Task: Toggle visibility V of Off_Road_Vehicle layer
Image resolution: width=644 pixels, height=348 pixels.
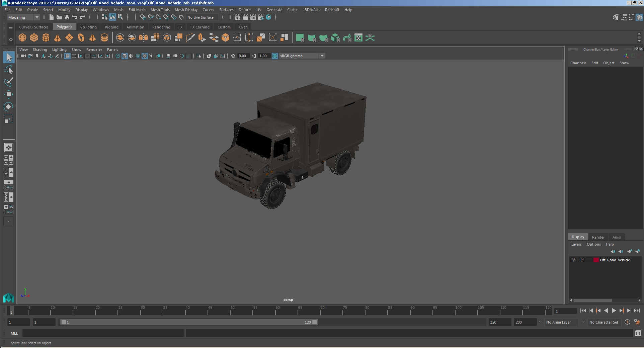Action: click(573, 260)
